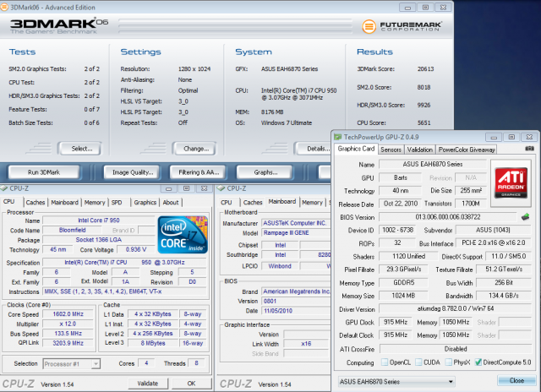Click the QPI Link 3203.9 MHz value
The width and height of the screenshot is (541, 392).
(x=68, y=343)
